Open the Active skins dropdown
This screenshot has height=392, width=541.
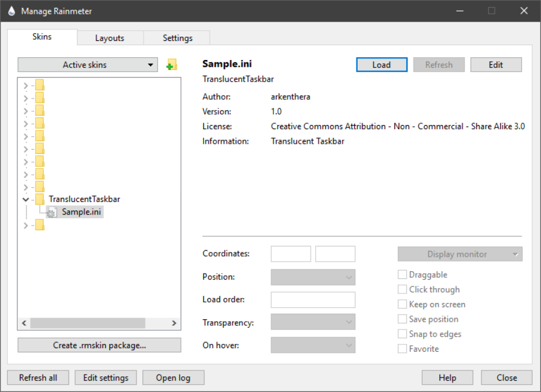point(88,65)
